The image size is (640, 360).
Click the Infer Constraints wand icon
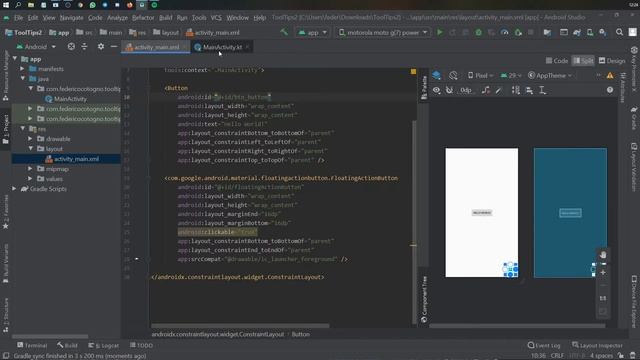pos(498,90)
